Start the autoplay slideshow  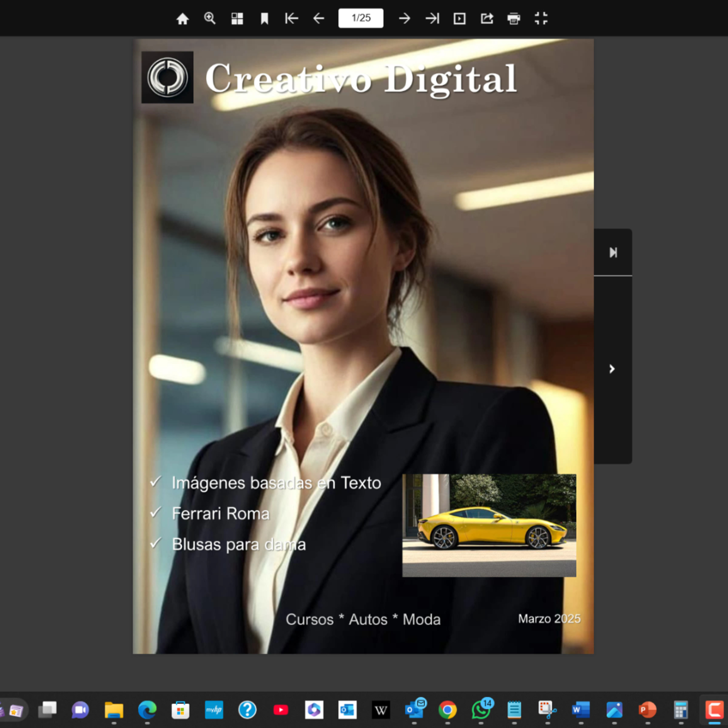click(x=459, y=18)
